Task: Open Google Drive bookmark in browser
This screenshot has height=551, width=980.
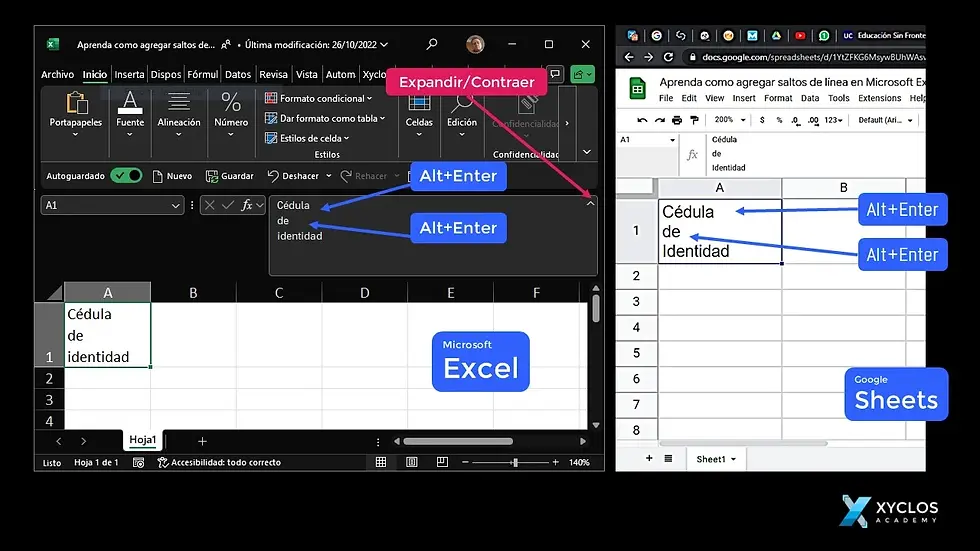Action: coord(776,36)
